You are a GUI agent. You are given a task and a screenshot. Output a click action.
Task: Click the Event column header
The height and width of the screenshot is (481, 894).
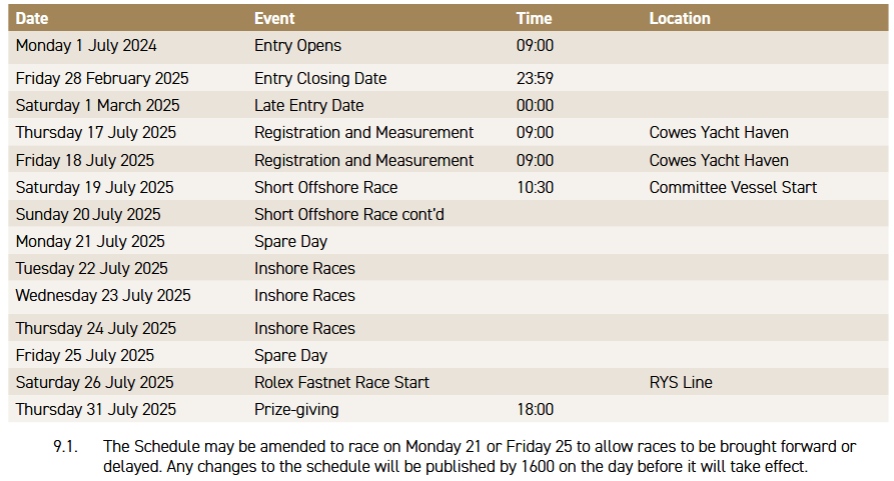[x=274, y=18]
